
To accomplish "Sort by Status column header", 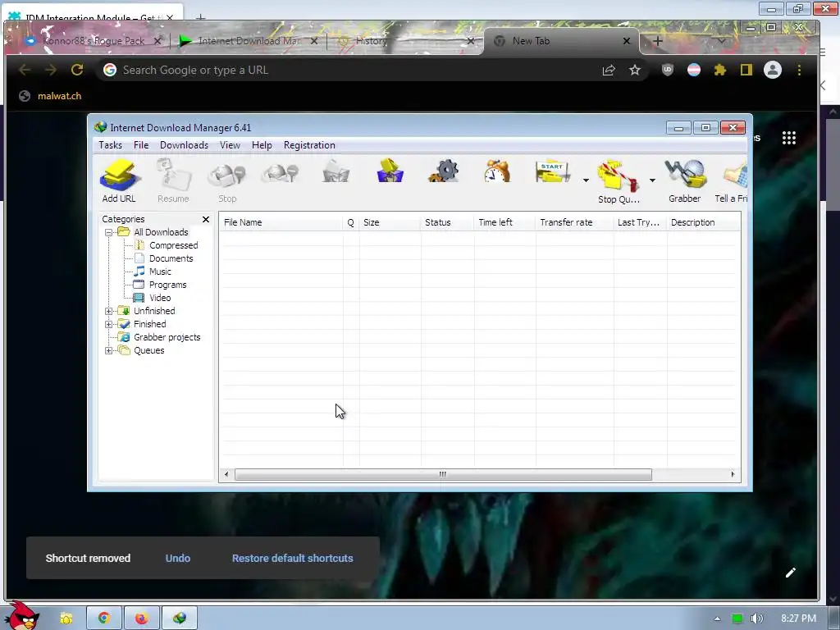I will pyautogui.click(x=447, y=222).
